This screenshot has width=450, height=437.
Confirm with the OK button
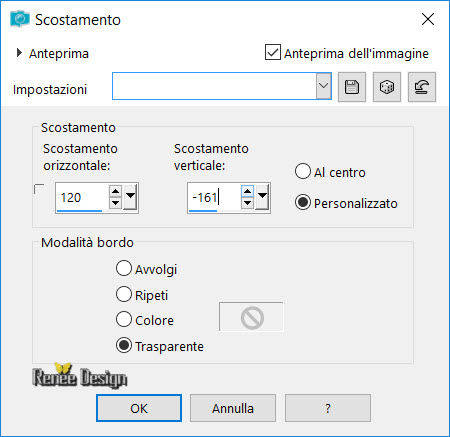(x=139, y=408)
